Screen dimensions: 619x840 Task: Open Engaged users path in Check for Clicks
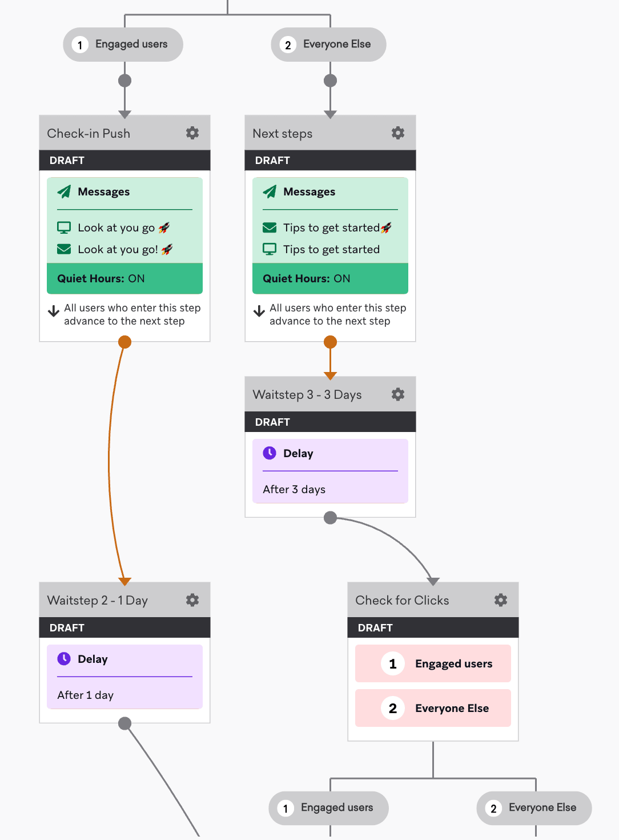(x=433, y=663)
